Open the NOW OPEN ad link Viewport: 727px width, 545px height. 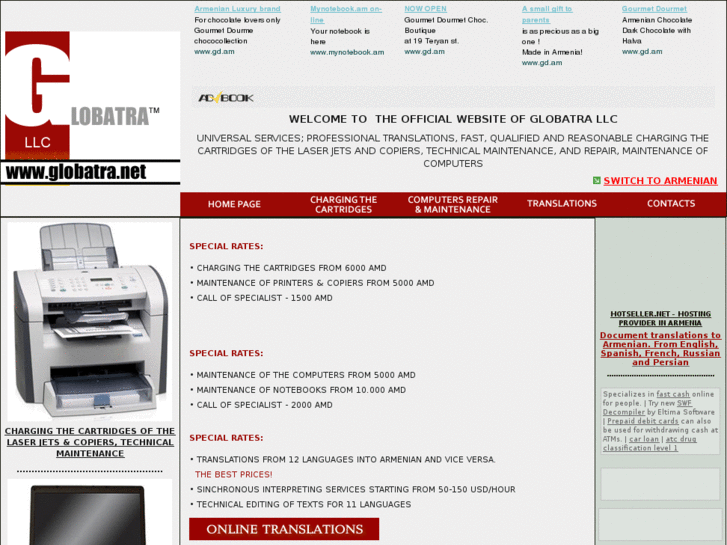point(425,9)
